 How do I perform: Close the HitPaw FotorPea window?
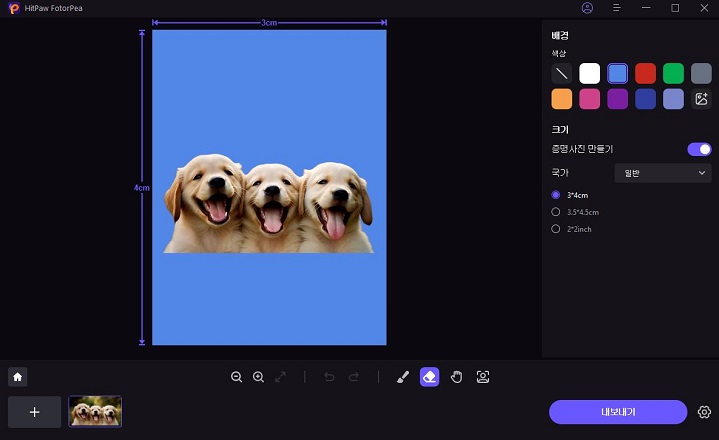click(704, 8)
